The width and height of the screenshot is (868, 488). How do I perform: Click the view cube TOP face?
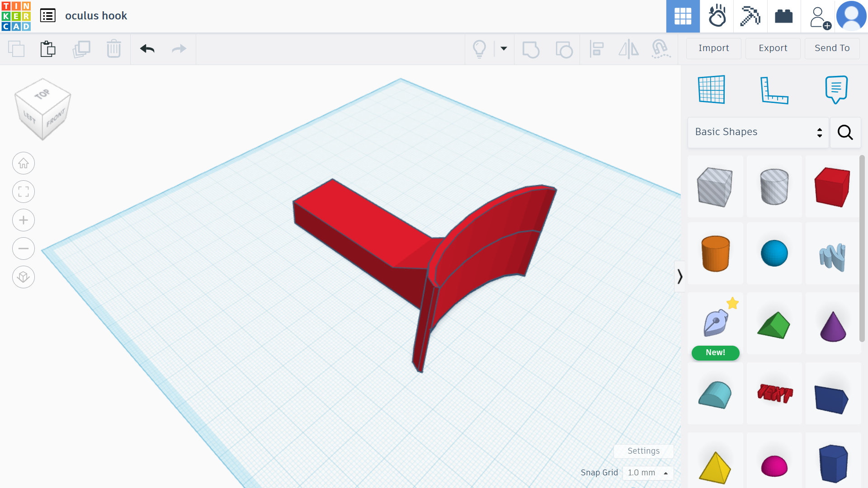tap(42, 94)
